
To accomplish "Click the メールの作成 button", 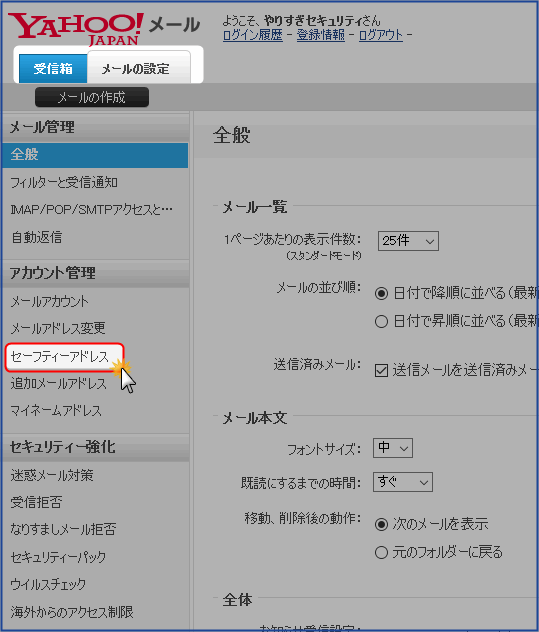I will (92, 97).
